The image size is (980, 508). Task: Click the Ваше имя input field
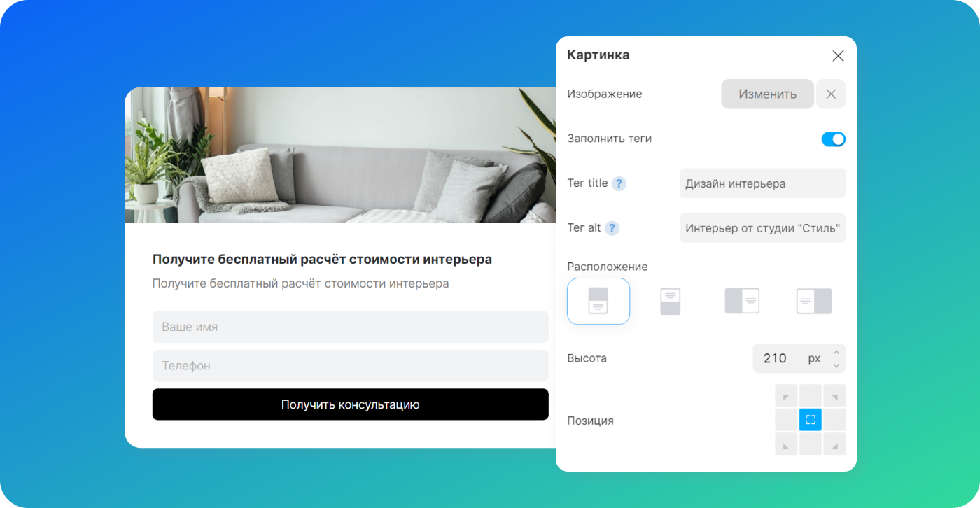tap(350, 327)
